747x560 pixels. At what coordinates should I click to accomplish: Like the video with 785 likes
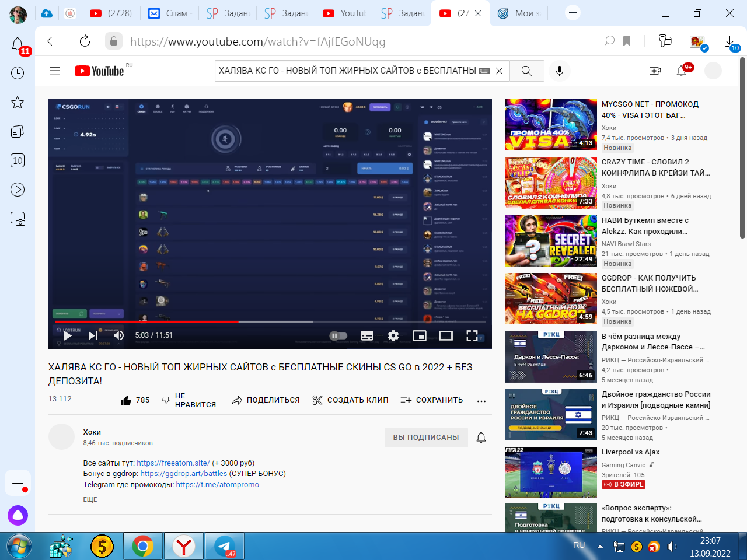pos(135,400)
